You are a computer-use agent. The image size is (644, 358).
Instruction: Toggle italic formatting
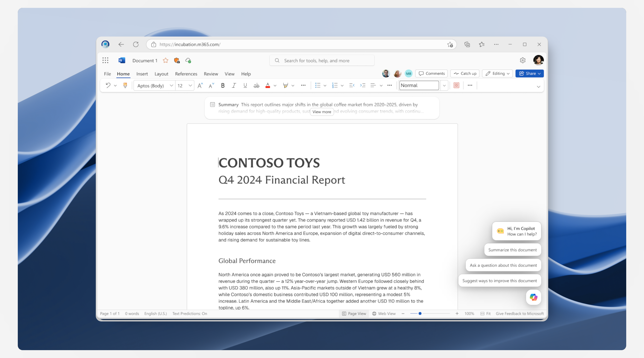[x=234, y=86]
